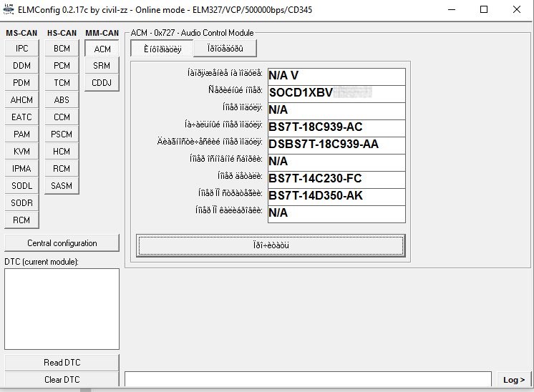This screenshot has width=534, height=392.
Task: Open the CDDJ module
Action: [x=102, y=83]
